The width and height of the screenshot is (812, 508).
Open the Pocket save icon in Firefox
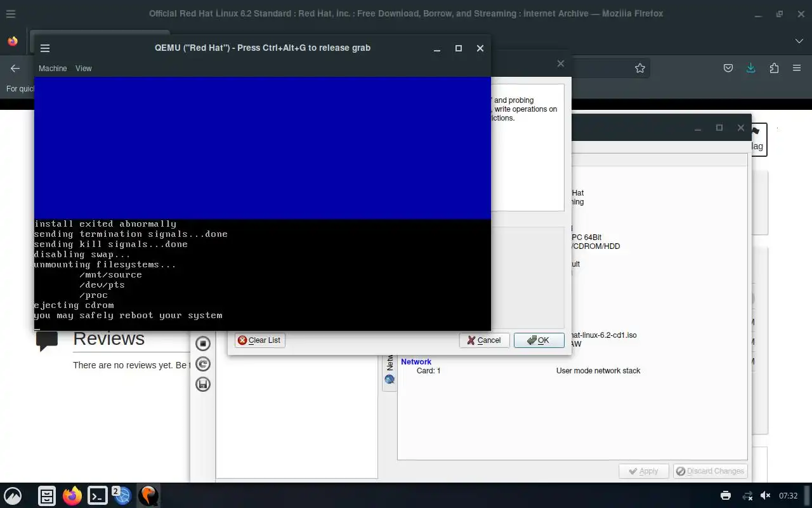(728, 68)
